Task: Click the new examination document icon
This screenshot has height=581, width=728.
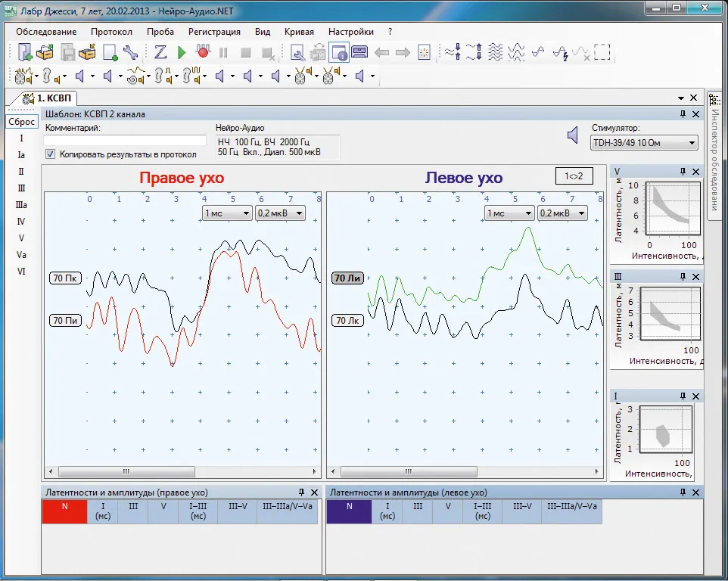Action: (25, 52)
